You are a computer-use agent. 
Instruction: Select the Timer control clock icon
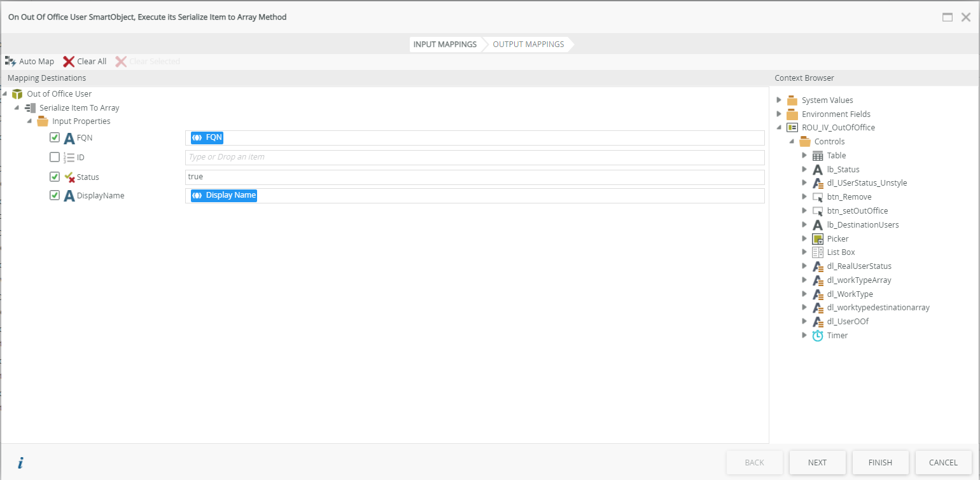[x=818, y=336]
